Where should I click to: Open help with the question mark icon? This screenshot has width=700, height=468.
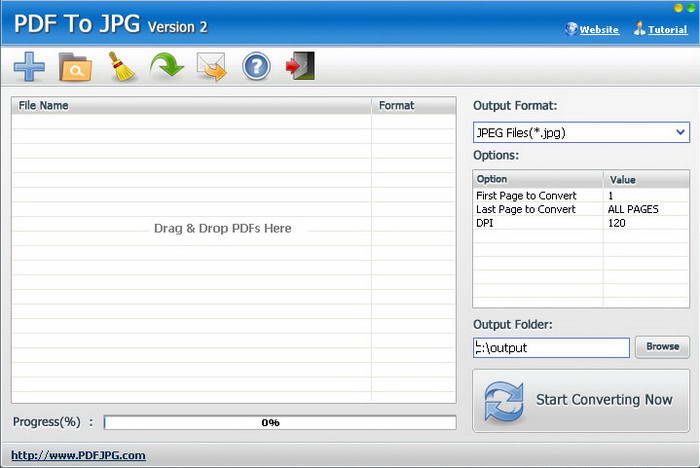tap(256, 67)
